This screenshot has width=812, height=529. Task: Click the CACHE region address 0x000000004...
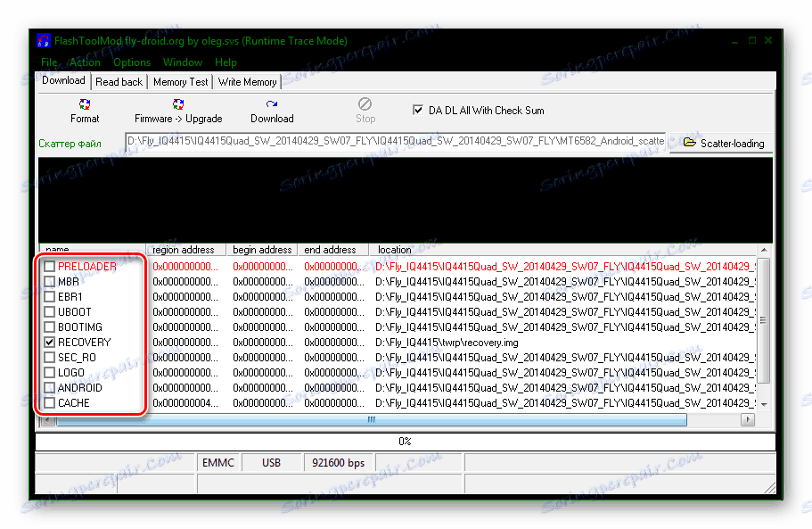185,402
